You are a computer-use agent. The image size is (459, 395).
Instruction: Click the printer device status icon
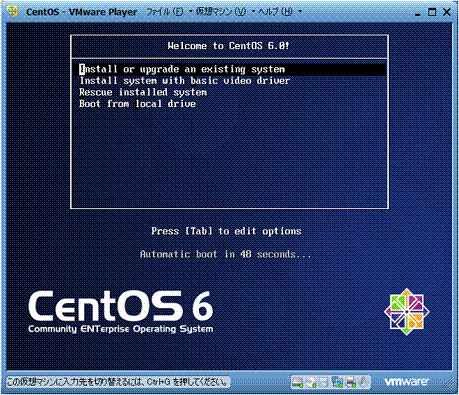tap(351, 382)
